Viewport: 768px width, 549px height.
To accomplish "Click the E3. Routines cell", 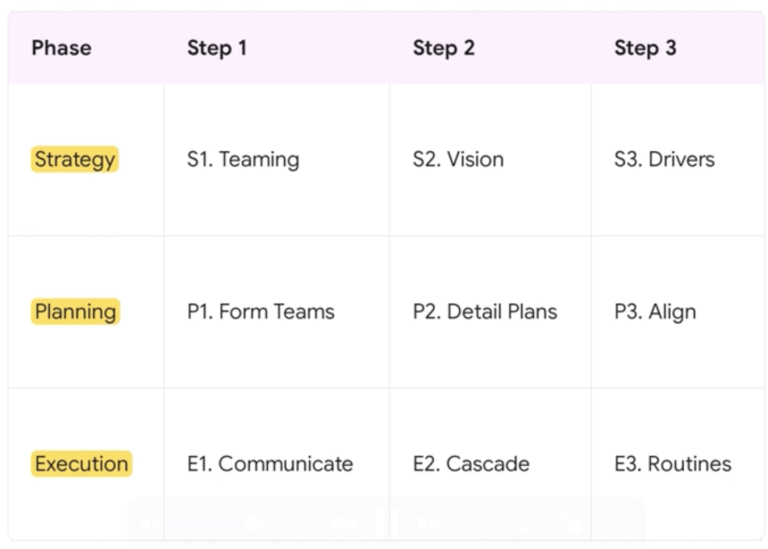I will (672, 463).
